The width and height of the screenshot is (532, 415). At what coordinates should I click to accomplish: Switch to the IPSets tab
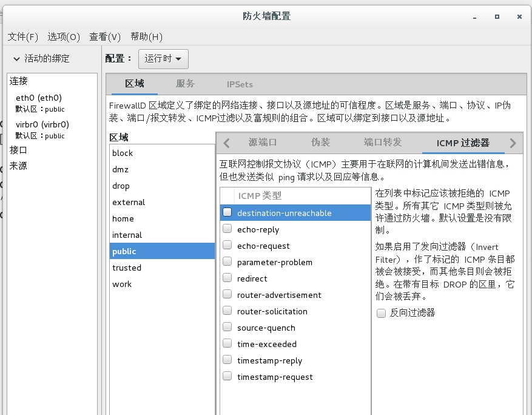(240, 84)
